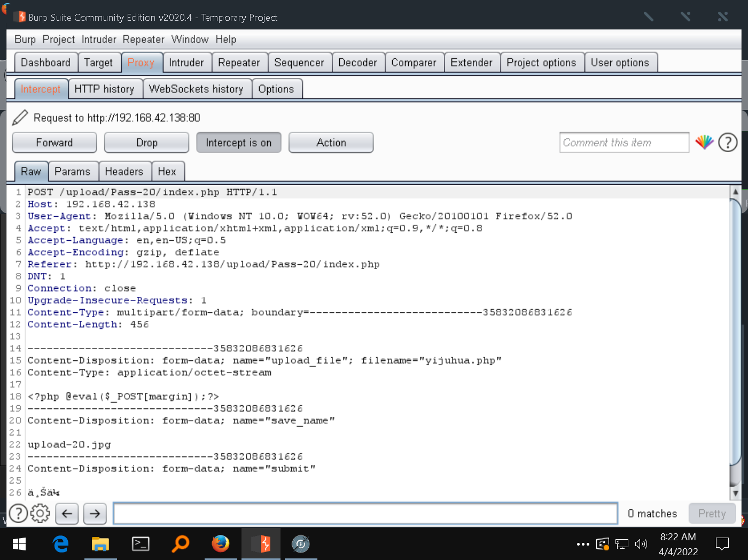Select Burp Suite taskbar icon
The height and width of the screenshot is (560, 748).
(x=261, y=544)
